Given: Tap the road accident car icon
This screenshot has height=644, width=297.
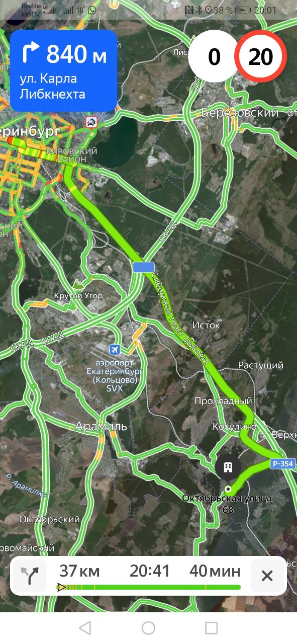Looking at the screenshot, I should tap(91, 121).
